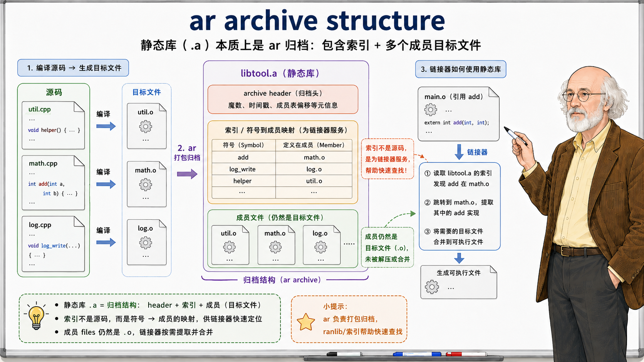This screenshot has height=362, width=644.
Task: Click the "归档结构（ar archive）" caption
Action: click(x=282, y=280)
